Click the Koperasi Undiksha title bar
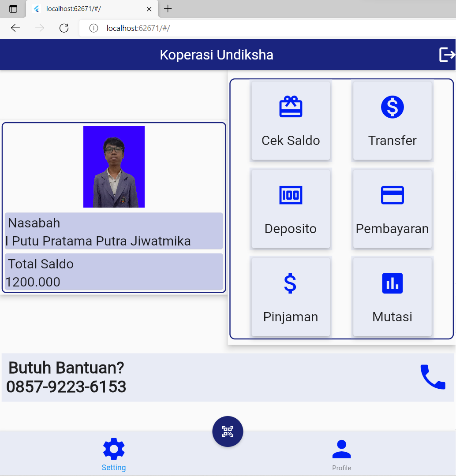Viewport: 456px width, 476px height. (x=217, y=55)
